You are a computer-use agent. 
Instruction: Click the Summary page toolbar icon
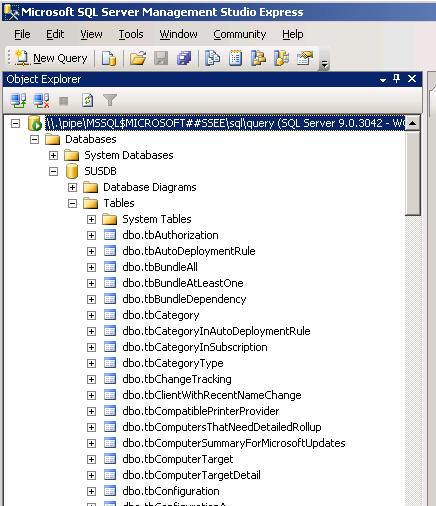pos(235,58)
